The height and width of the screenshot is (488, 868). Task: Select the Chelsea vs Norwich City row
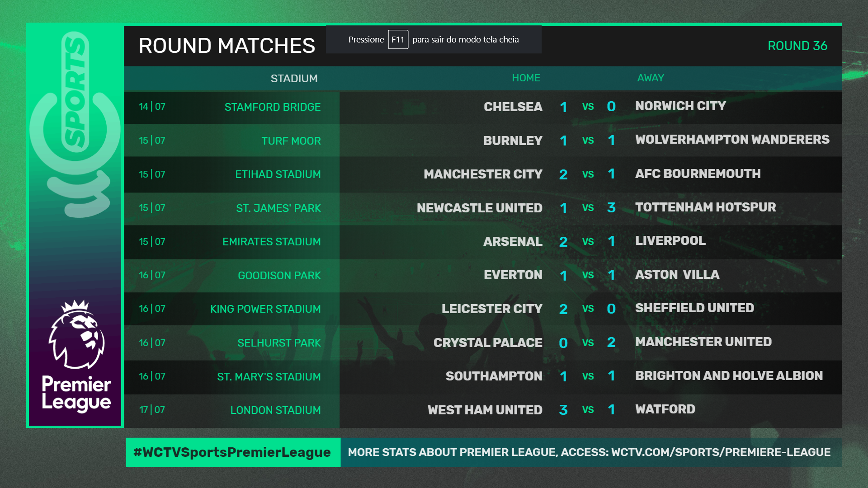(482, 107)
